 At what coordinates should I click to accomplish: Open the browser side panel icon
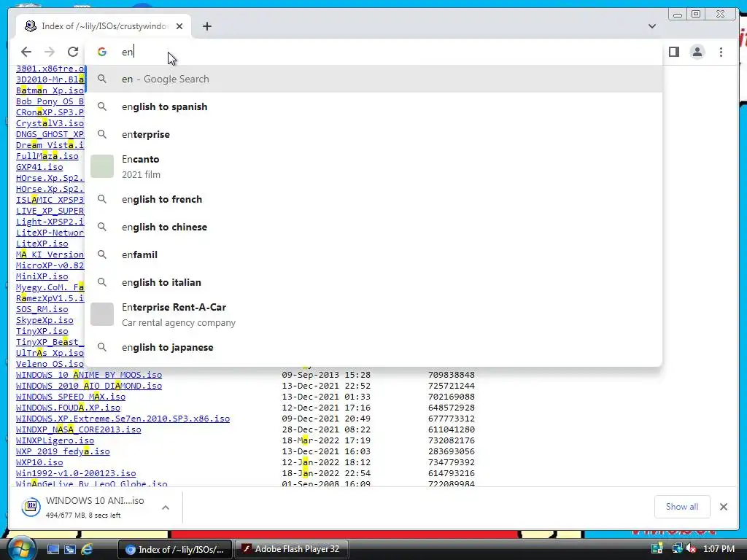pyautogui.click(x=673, y=52)
